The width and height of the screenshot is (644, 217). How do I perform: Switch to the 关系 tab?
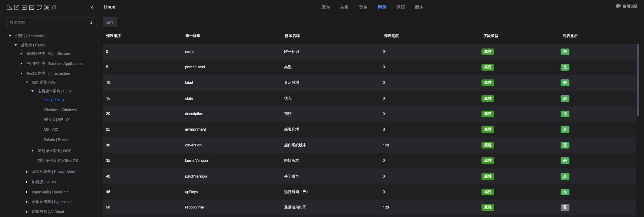click(344, 7)
